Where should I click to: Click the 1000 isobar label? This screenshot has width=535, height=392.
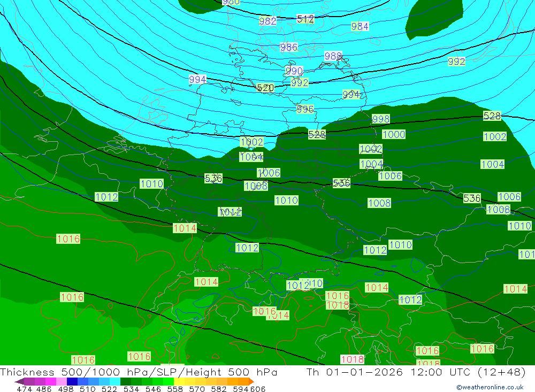[393, 134]
